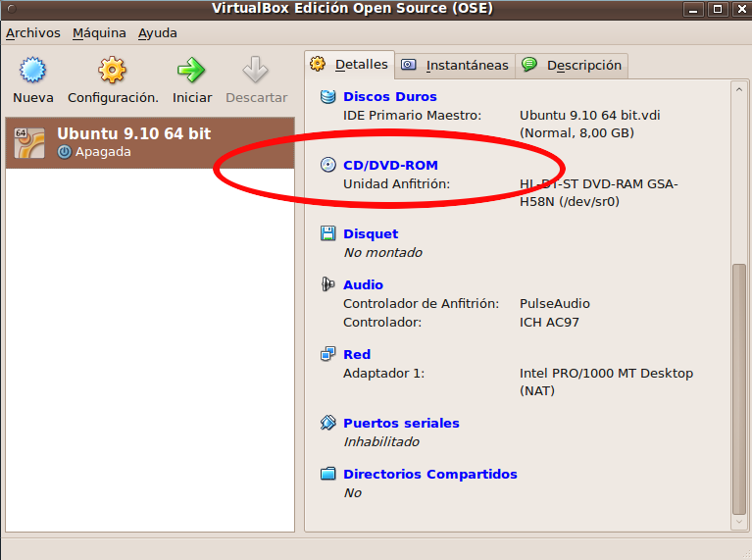Click the details scrollbar up arrow

(x=739, y=89)
